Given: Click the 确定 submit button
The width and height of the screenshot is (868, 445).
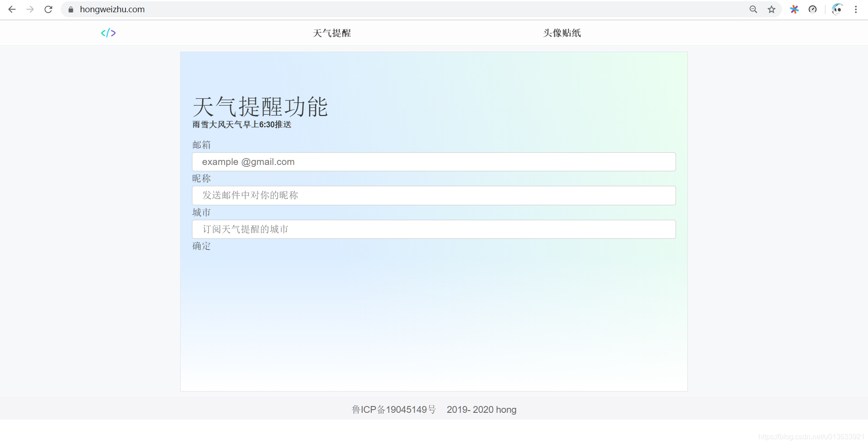Looking at the screenshot, I should [201, 246].
